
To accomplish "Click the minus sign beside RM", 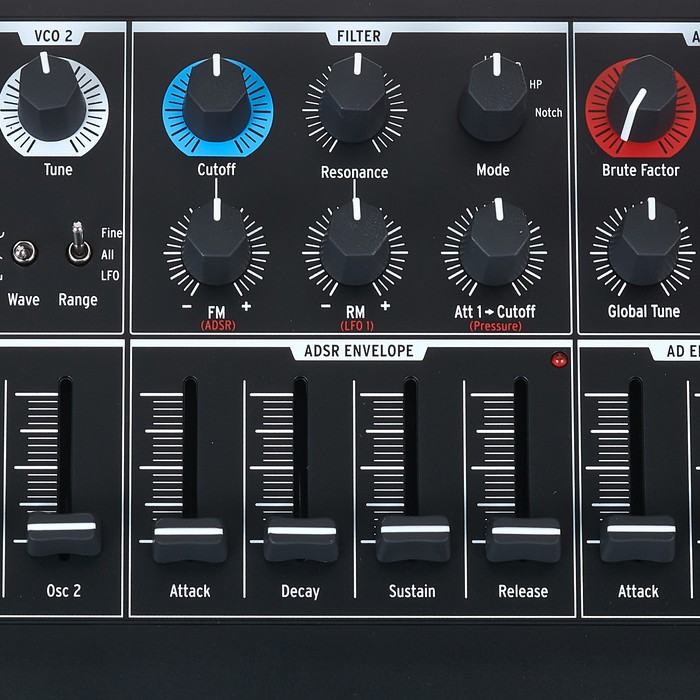I will point(326,306).
